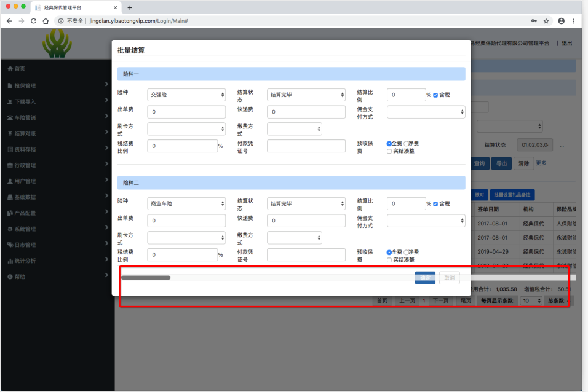The width and height of the screenshot is (588, 392).
Task: Click the site info 不安全 icon
Action: coord(60,21)
